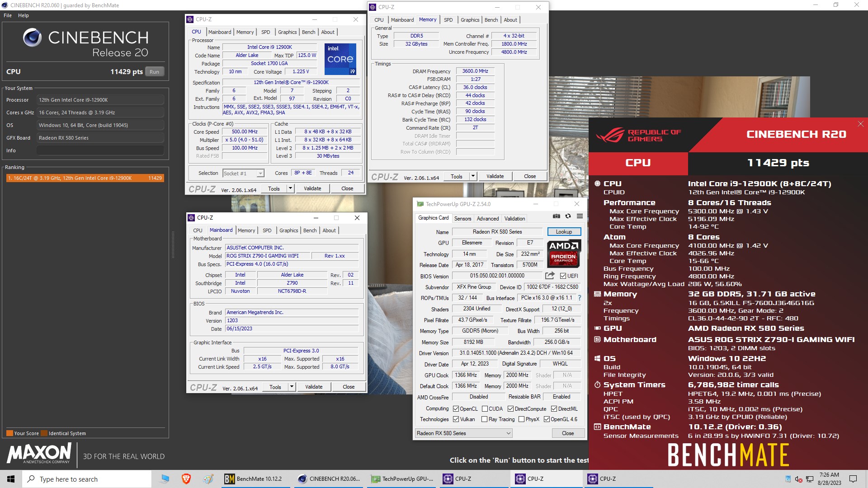
Task: Toggle the Ray Tracing checkbox
Action: 485,419
